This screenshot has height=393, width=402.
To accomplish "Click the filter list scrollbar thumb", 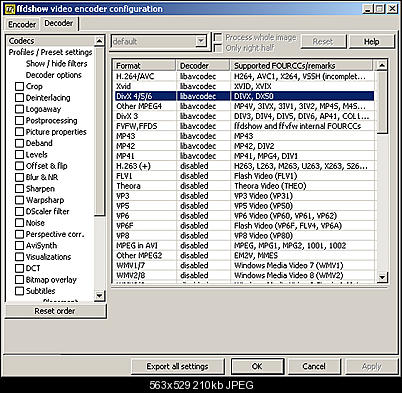I will click(x=99, y=131).
